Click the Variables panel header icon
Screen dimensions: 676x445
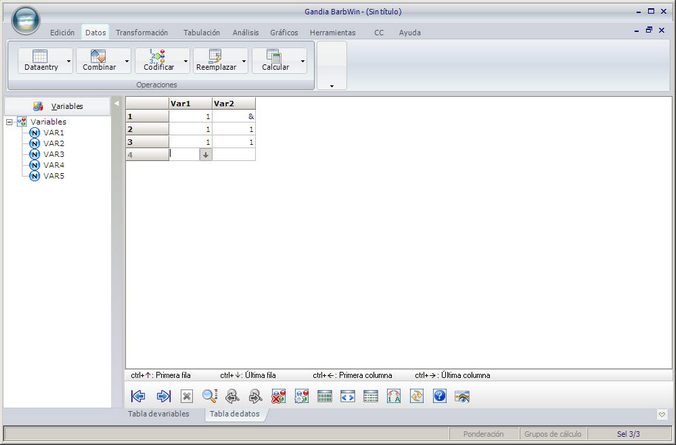click(x=38, y=106)
